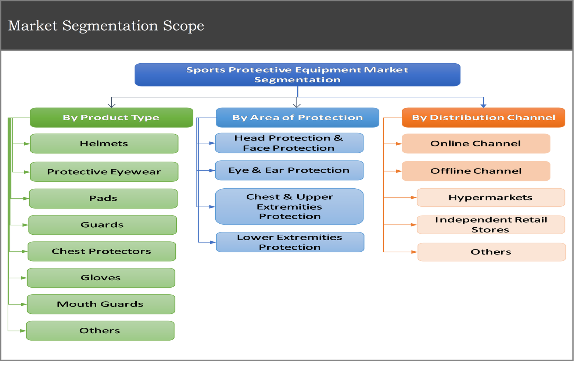588x391 pixels.
Task: Select the Mouth Guards box
Action: click(100, 304)
